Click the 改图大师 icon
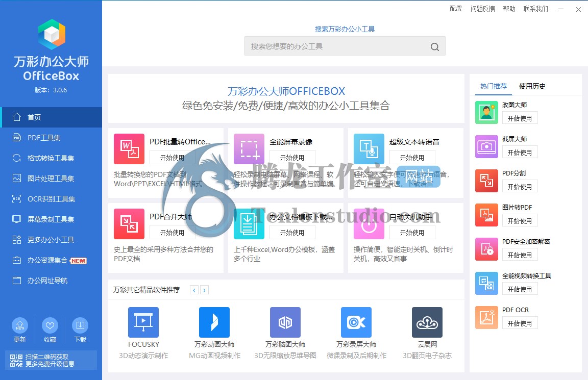This screenshot has height=380, width=588. coord(486,112)
